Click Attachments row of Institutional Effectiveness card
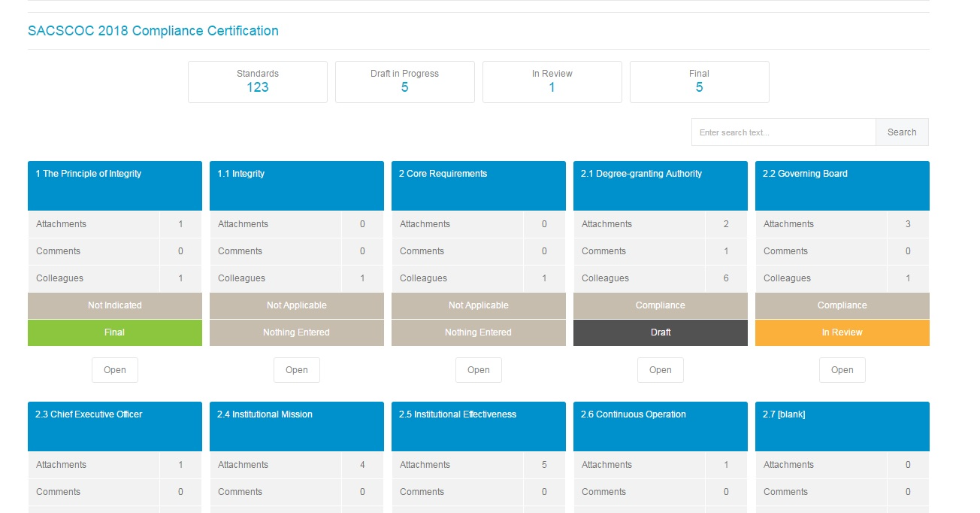 (x=479, y=465)
